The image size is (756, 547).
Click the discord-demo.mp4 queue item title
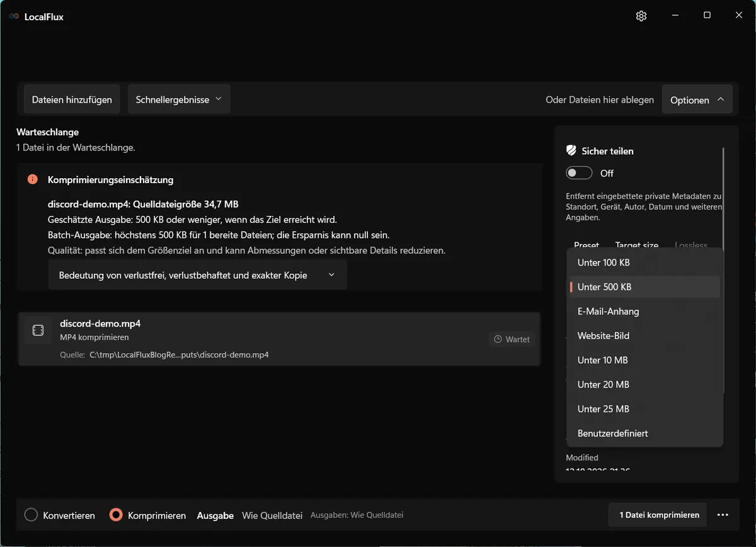click(x=100, y=324)
